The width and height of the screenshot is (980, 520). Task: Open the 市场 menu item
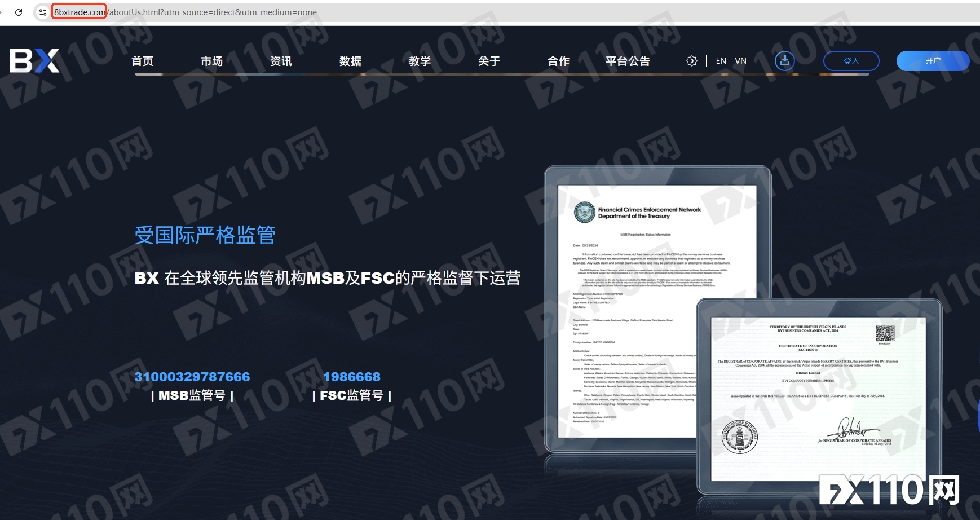tap(212, 61)
